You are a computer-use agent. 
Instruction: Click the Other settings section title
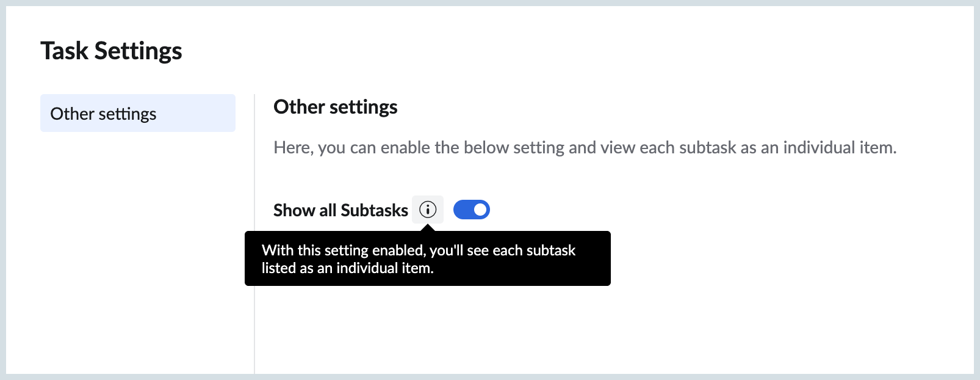point(335,107)
